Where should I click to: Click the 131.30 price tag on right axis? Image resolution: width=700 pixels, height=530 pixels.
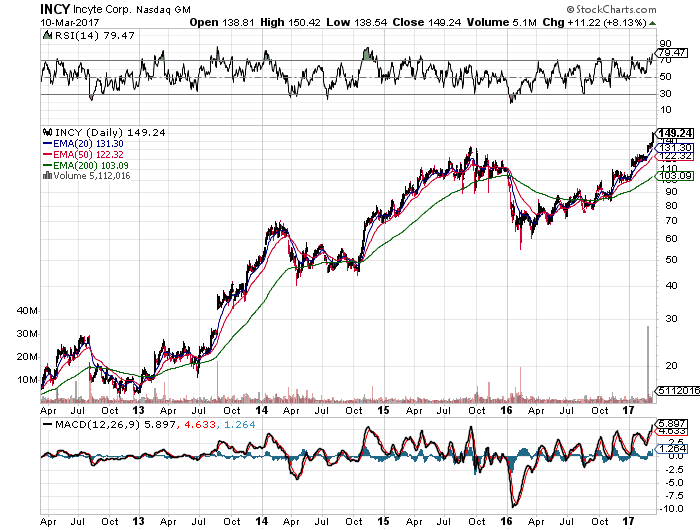(x=675, y=147)
